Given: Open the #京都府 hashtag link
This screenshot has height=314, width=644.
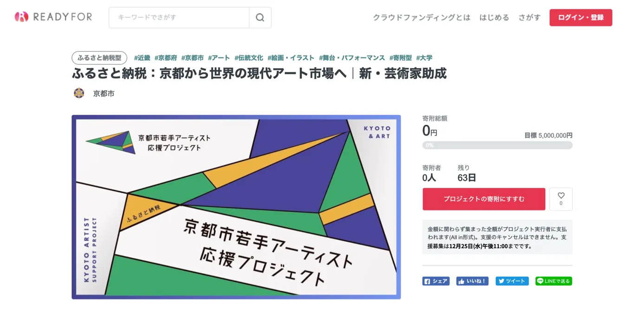Looking at the screenshot, I should coord(166,58).
